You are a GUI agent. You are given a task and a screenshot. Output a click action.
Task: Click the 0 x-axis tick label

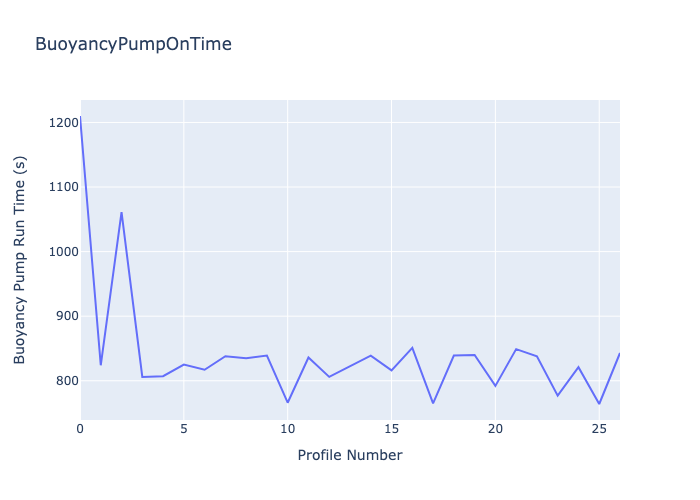(80, 429)
